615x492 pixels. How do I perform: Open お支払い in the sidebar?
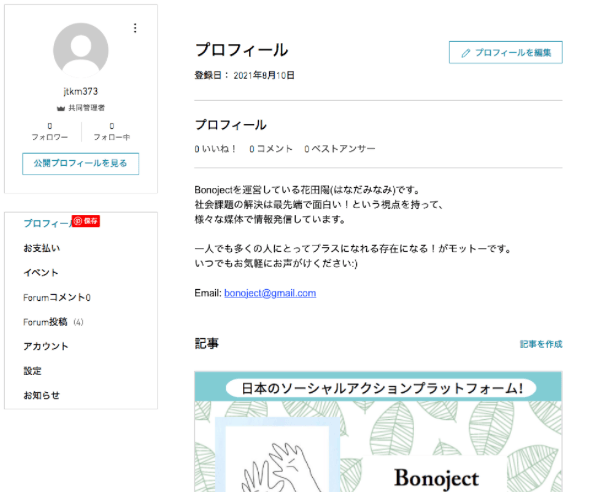[41, 248]
